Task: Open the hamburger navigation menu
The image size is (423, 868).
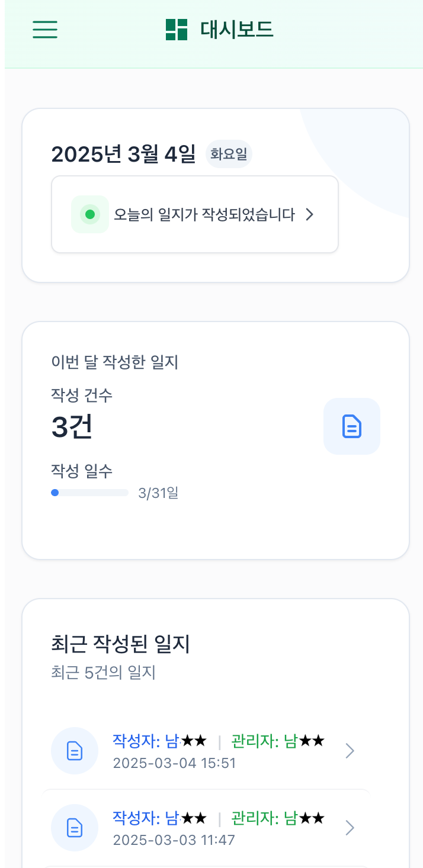Action: point(44,30)
